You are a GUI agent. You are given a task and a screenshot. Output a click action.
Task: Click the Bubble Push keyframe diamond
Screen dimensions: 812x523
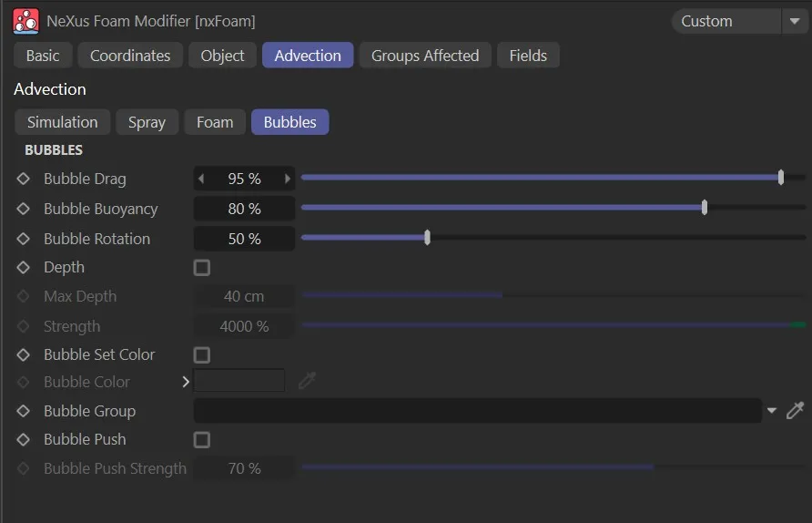tap(24, 439)
